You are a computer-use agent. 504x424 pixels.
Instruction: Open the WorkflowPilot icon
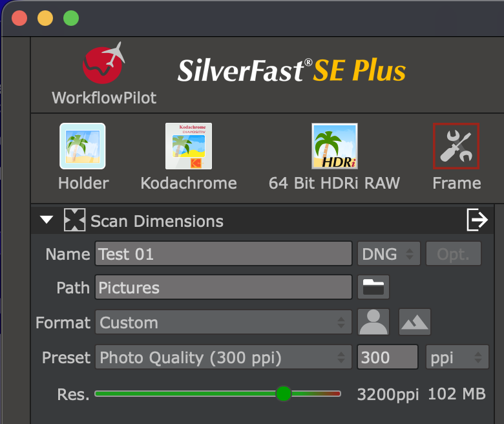coord(103,65)
